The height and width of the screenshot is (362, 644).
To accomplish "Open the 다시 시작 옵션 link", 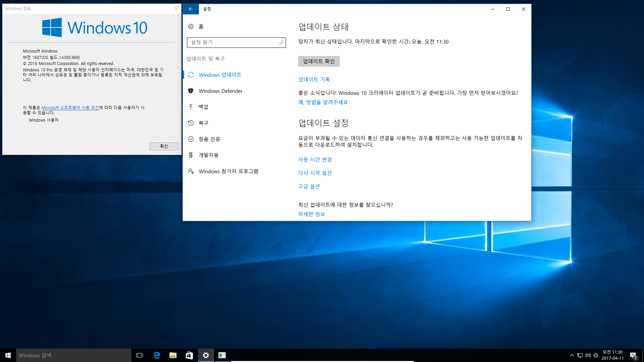I will coord(315,173).
